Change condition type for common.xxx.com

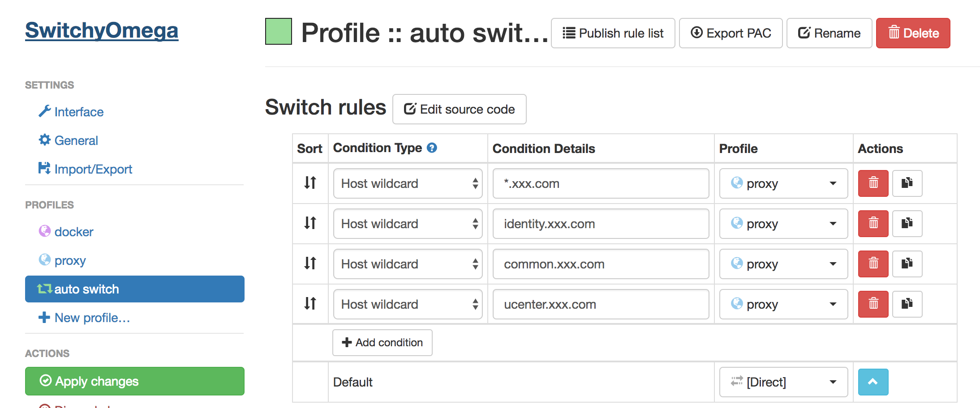pos(408,264)
